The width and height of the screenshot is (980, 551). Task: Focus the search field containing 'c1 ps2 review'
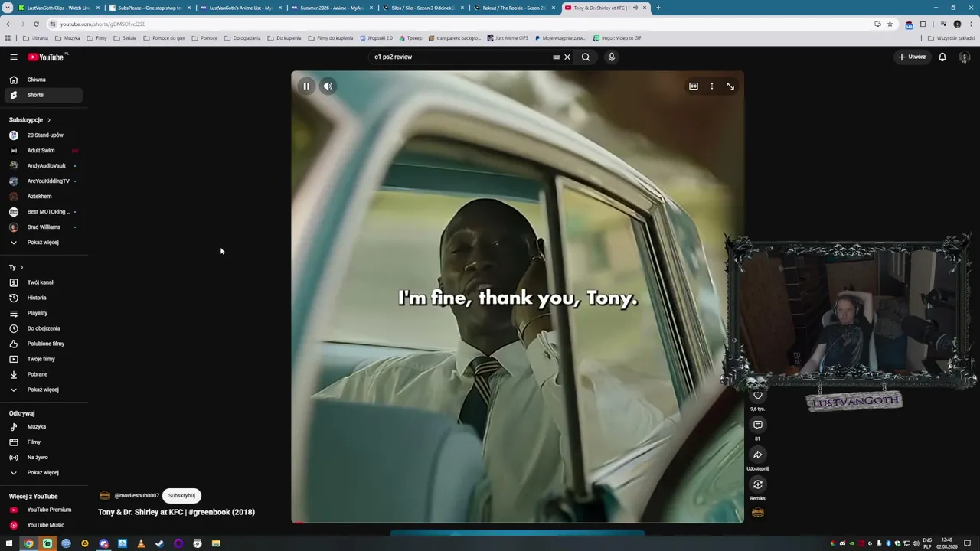(x=459, y=57)
